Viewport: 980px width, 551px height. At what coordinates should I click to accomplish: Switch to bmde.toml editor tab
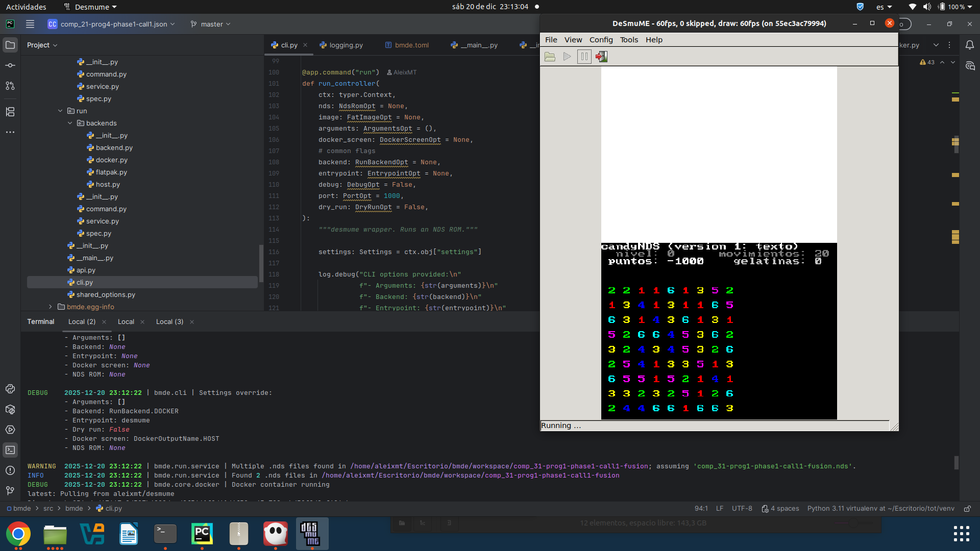point(407,45)
